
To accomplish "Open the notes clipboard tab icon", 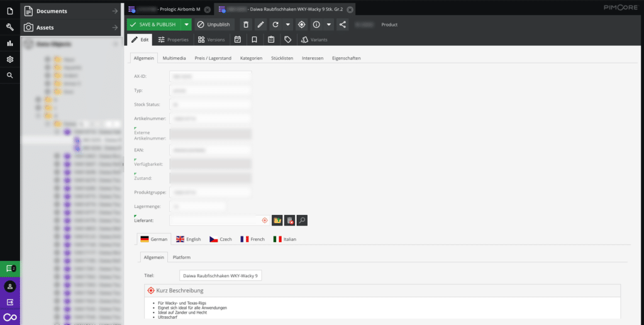I will 271,40.
